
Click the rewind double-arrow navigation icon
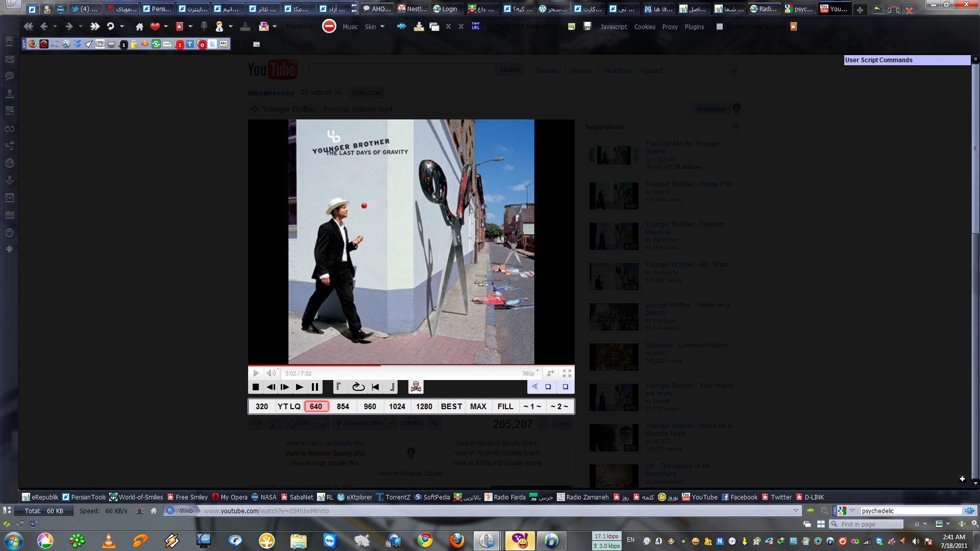pyautogui.click(x=28, y=27)
